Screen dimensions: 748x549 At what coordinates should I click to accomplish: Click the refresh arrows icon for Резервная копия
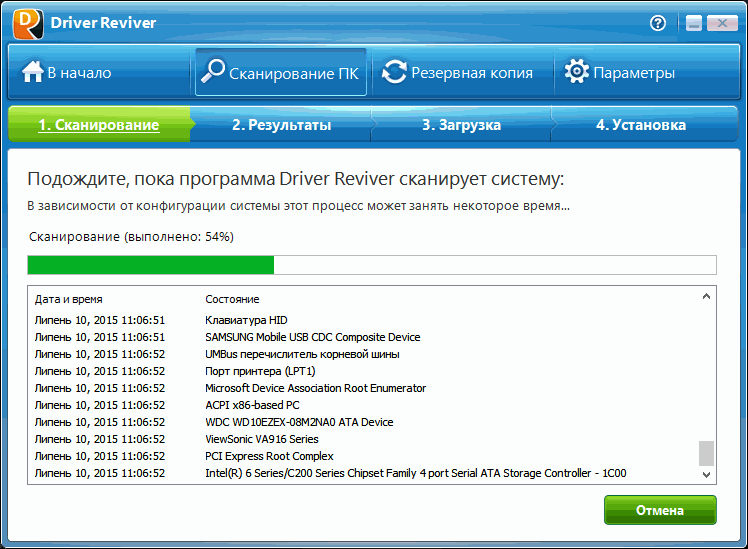click(x=395, y=72)
